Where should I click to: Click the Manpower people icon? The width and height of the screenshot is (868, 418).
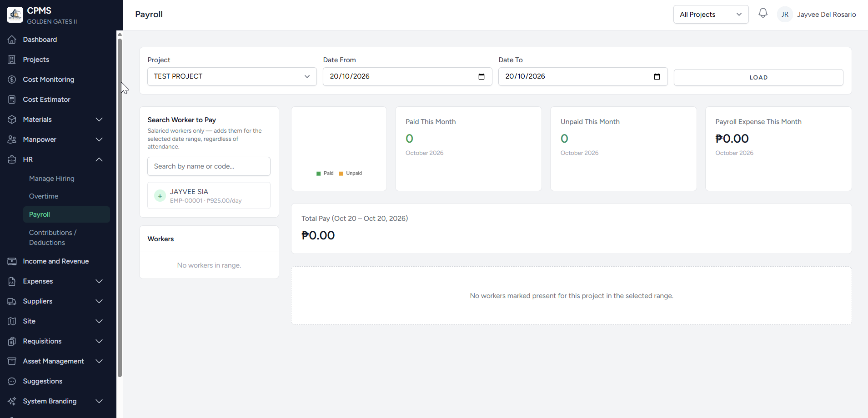(12, 139)
